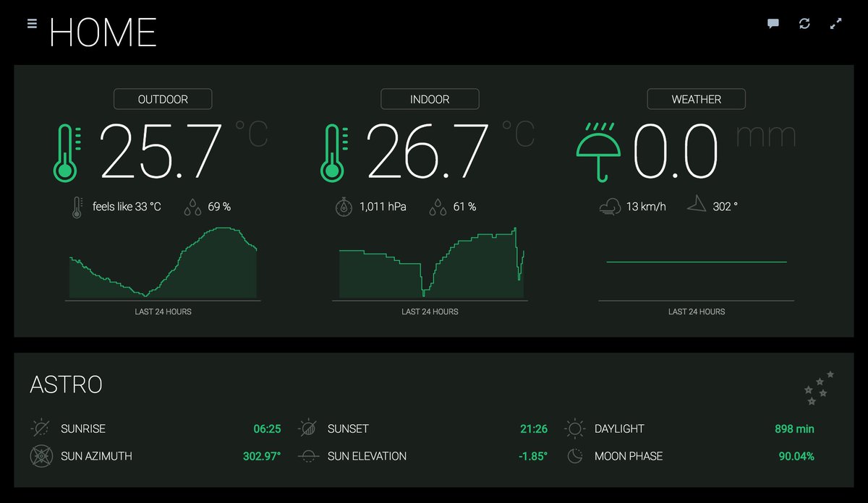
Task: Click the wind direction arrow icon
Action: (x=697, y=205)
